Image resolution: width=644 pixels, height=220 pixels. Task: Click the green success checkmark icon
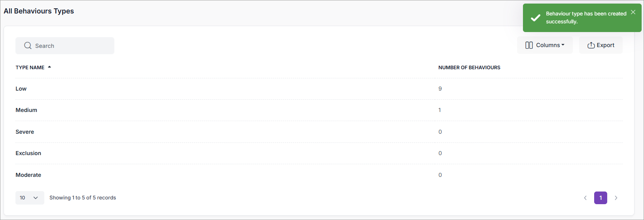(x=535, y=18)
